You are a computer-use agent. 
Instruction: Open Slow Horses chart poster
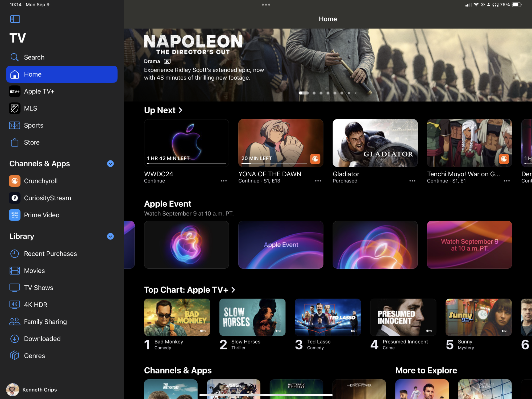[252, 317]
